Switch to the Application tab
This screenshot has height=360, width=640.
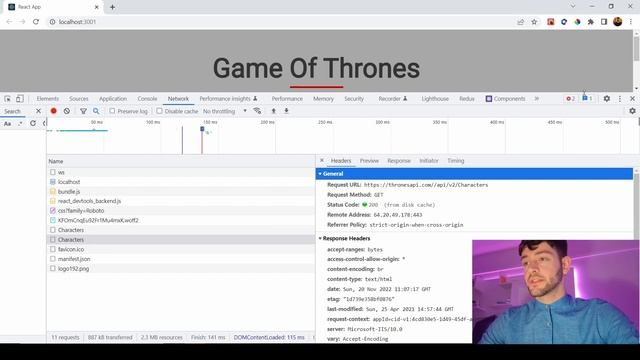113,99
